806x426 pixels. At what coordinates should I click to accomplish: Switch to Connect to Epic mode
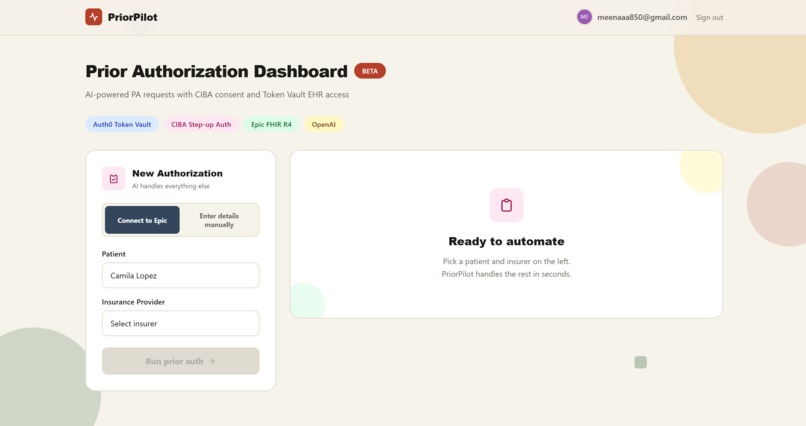click(142, 220)
